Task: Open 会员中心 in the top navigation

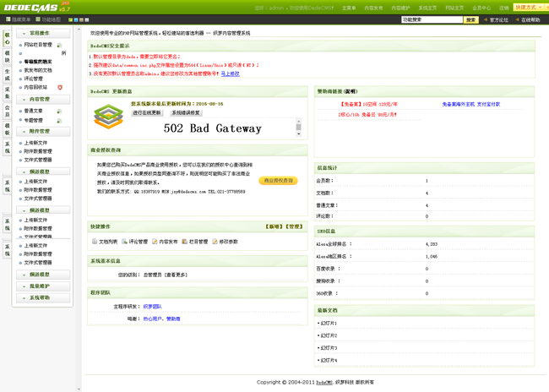Action: 481,8
